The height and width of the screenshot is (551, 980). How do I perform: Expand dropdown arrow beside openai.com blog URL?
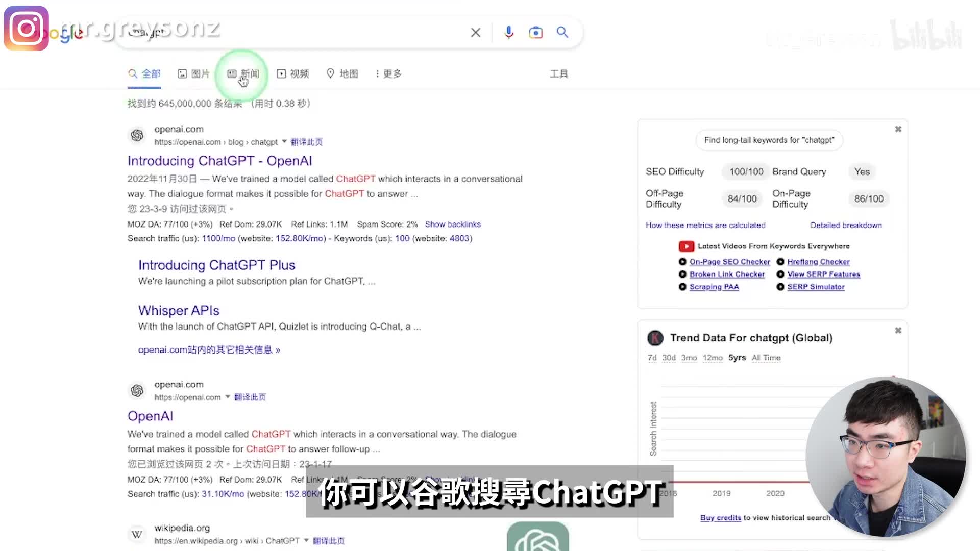(x=284, y=141)
